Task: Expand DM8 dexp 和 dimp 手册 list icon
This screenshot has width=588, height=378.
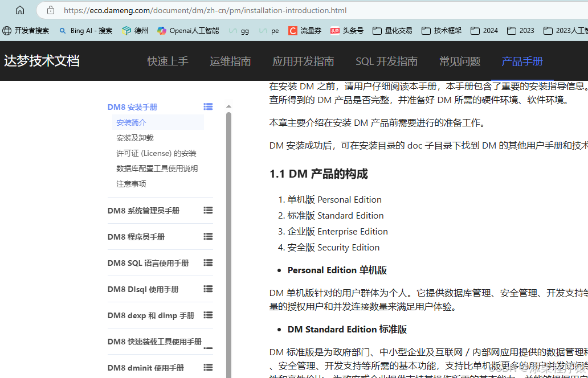Action: pyautogui.click(x=208, y=315)
